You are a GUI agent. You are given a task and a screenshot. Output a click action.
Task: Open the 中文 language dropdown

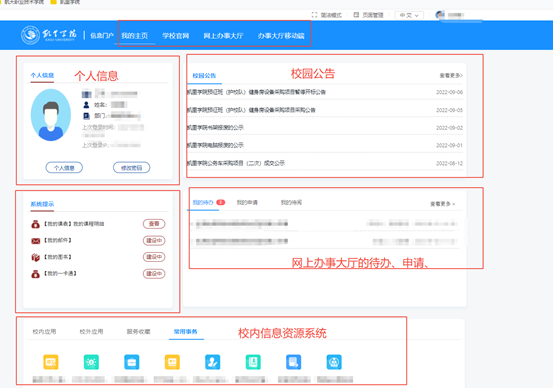[409, 15]
